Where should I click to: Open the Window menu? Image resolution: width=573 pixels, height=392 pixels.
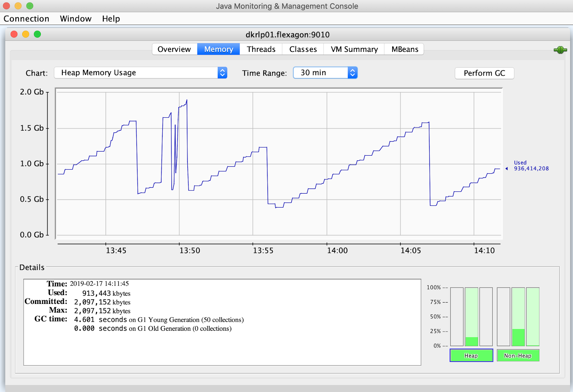point(76,19)
